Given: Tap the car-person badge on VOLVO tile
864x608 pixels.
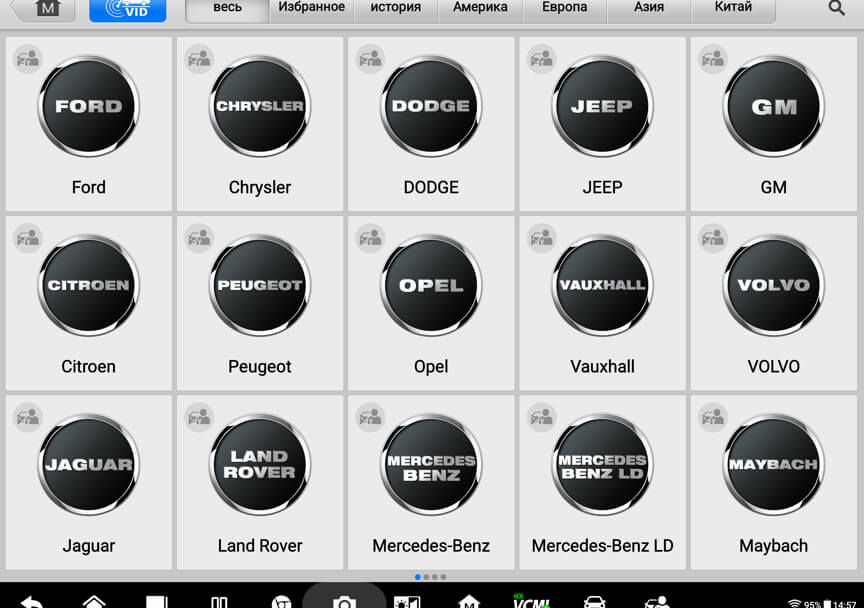Looking at the screenshot, I should (713, 238).
